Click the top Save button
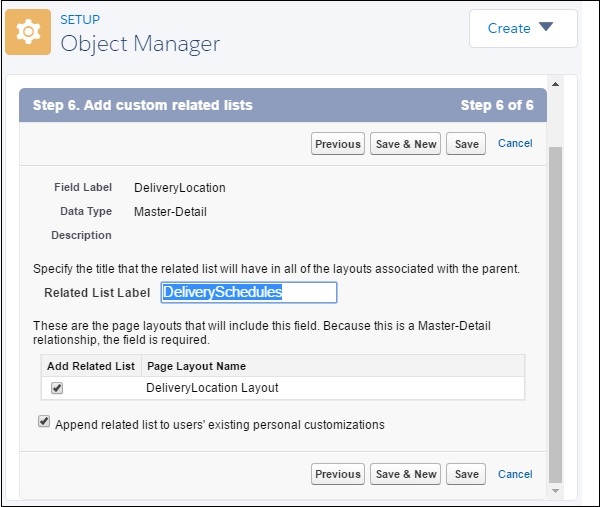This screenshot has height=507, width=600. [467, 144]
